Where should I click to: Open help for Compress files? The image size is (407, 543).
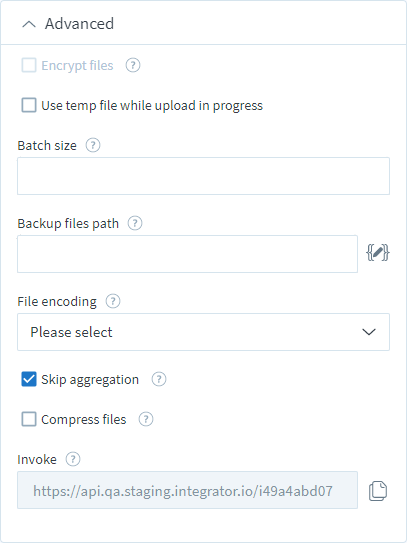point(146,419)
